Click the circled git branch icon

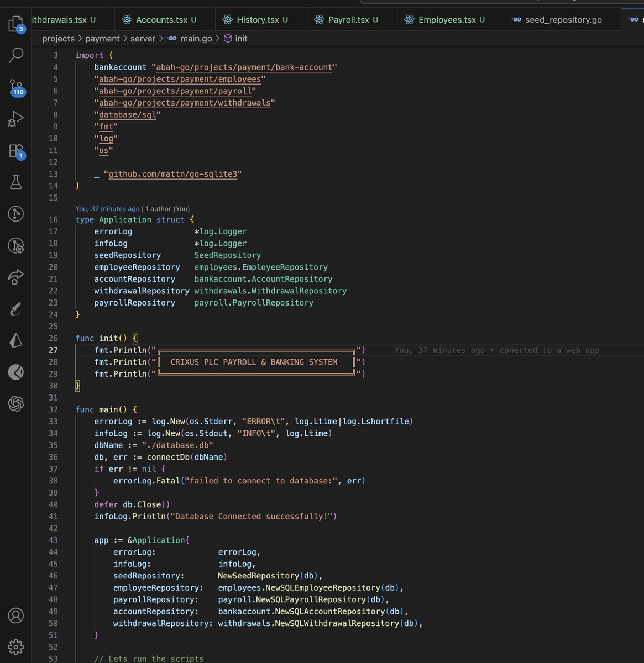coord(15,213)
